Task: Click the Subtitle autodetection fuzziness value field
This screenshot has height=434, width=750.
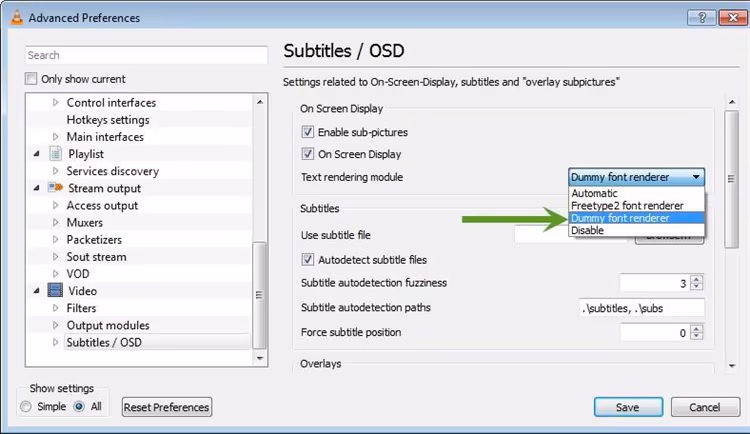Action: pyautogui.click(x=655, y=283)
